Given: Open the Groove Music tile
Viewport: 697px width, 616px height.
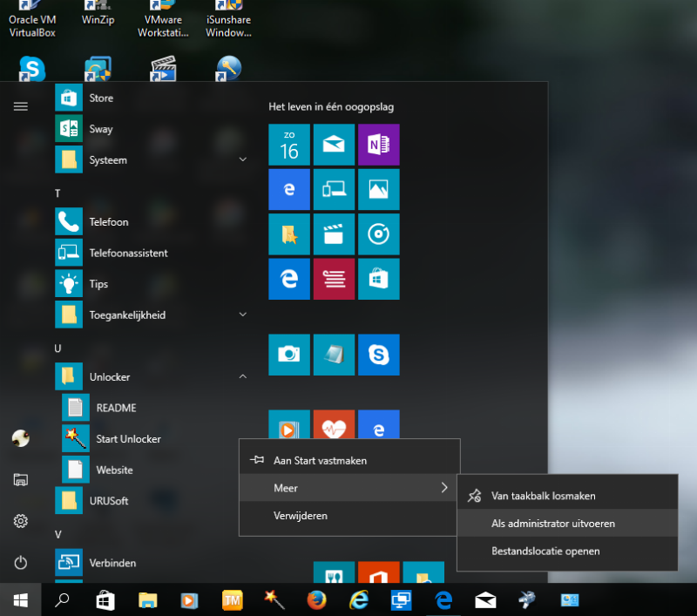Looking at the screenshot, I should [378, 234].
